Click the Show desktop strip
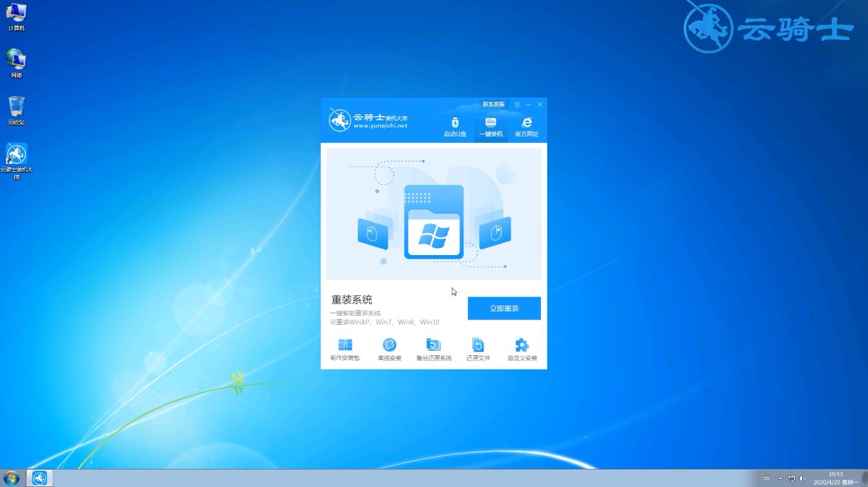Viewport: 868px width, 487px height. pyautogui.click(x=865, y=479)
